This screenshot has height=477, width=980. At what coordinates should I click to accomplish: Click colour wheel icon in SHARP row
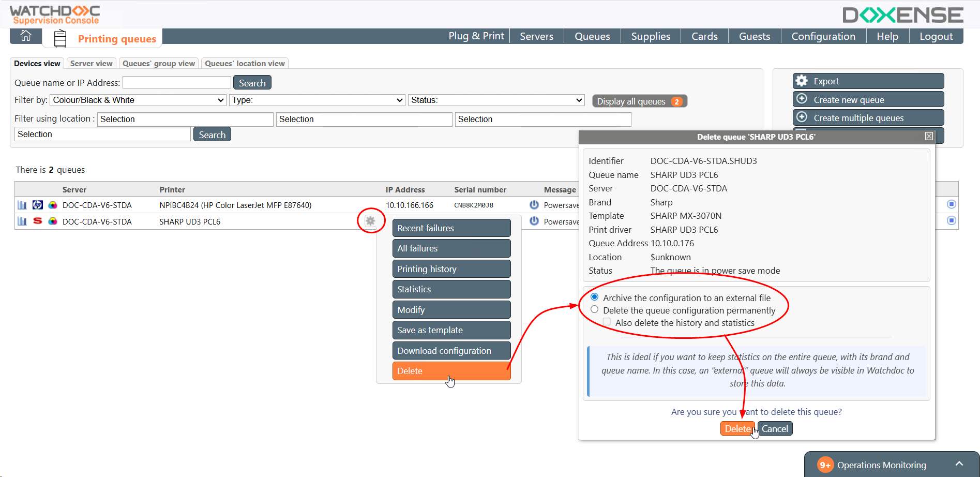pos(53,221)
